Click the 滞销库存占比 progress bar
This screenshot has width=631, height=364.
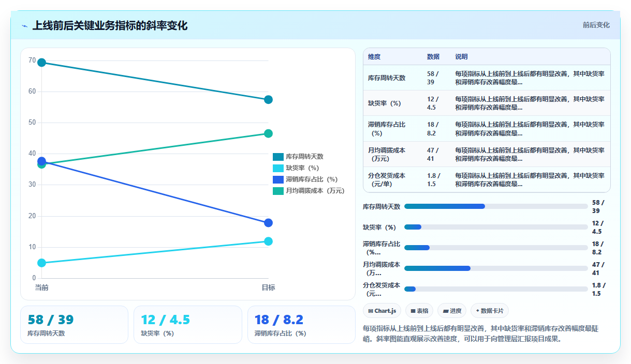tap(496, 248)
